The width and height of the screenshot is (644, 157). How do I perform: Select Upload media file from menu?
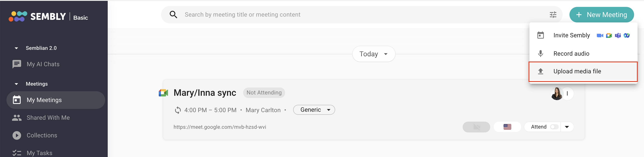click(577, 71)
